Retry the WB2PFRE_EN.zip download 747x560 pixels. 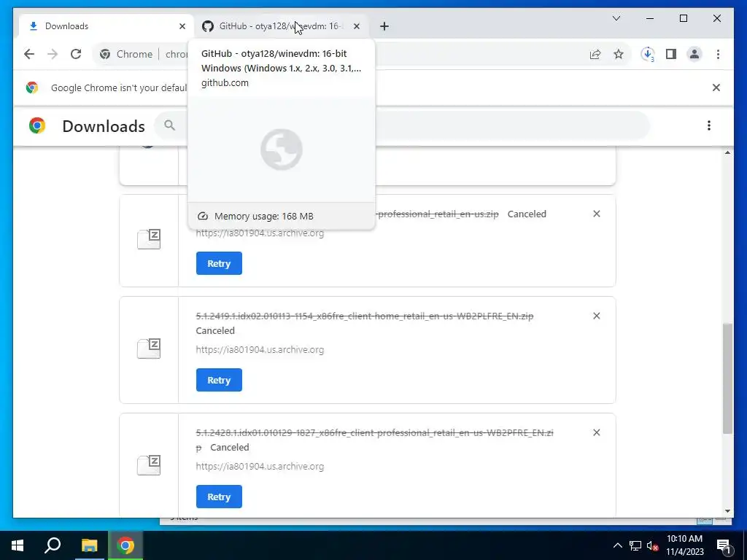pyautogui.click(x=219, y=497)
